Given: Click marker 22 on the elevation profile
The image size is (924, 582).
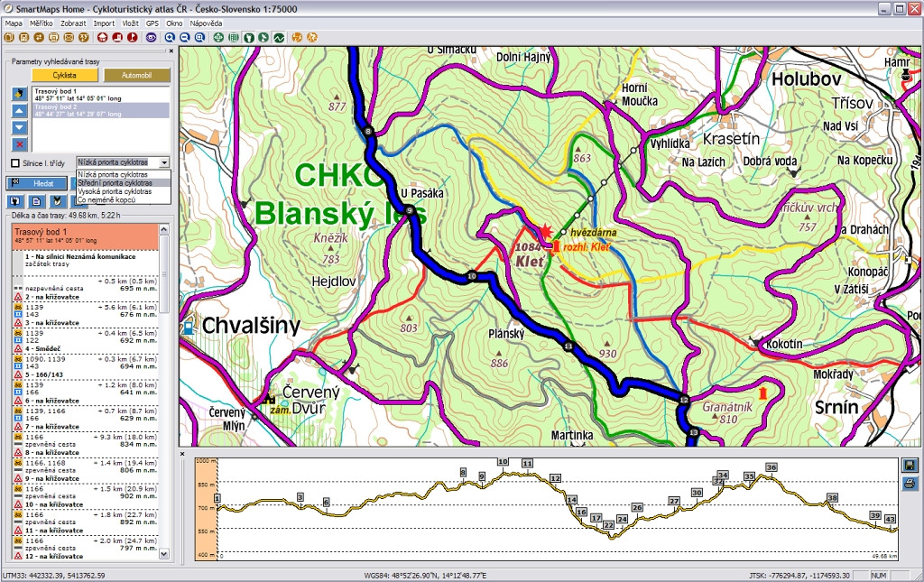Looking at the screenshot, I should [609, 525].
